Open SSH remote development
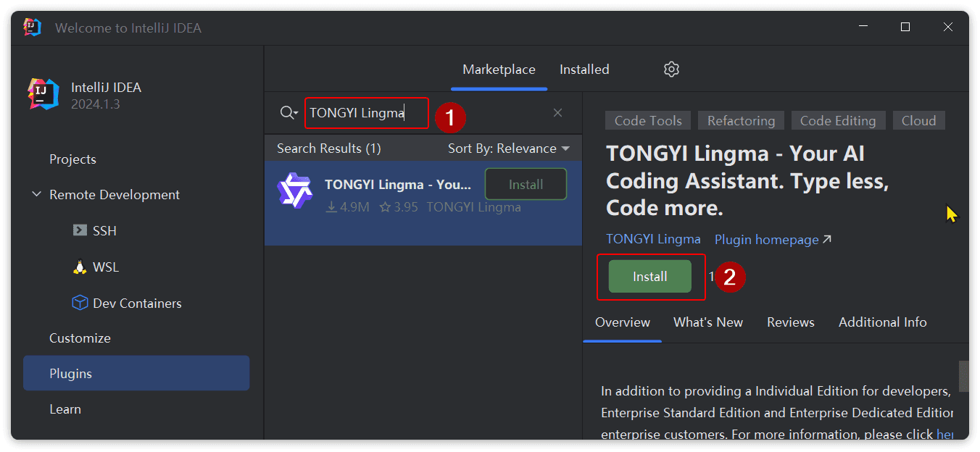The width and height of the screenshot is (980, 452). [104, 231]
